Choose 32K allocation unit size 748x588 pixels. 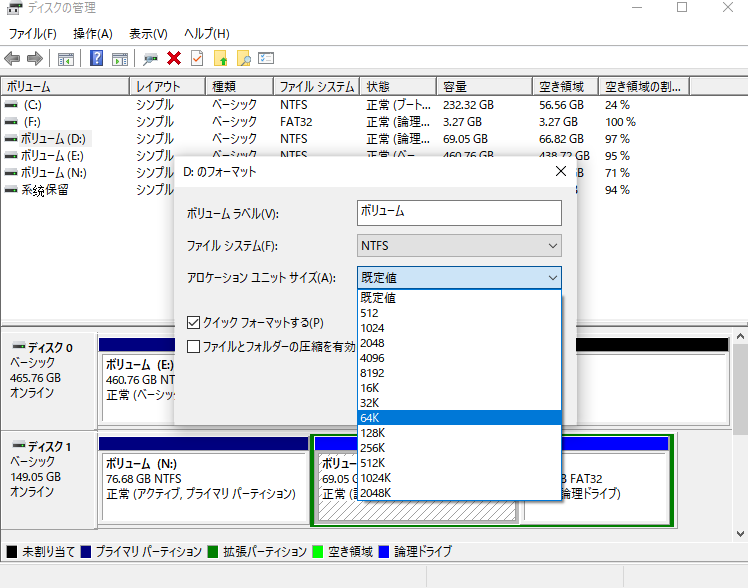[x=459, y=403]
